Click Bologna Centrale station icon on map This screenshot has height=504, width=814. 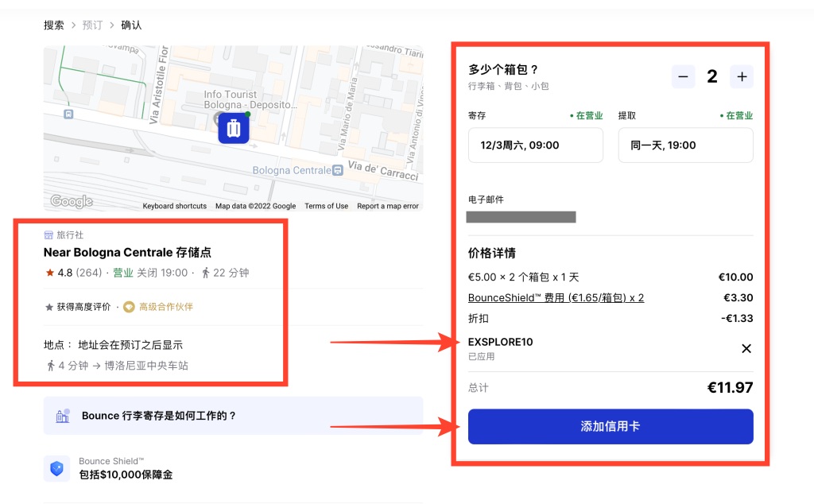point(337,170)
